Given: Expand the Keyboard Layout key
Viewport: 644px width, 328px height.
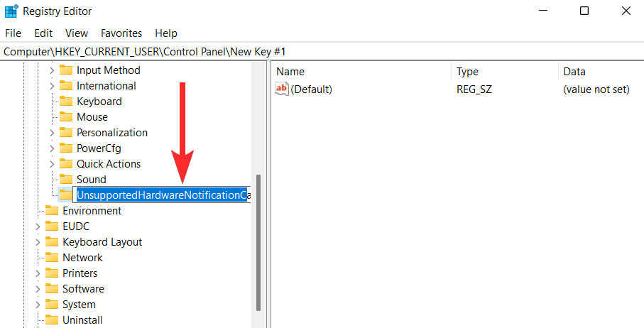Looking at the screenshot, I should coord(38,242).
